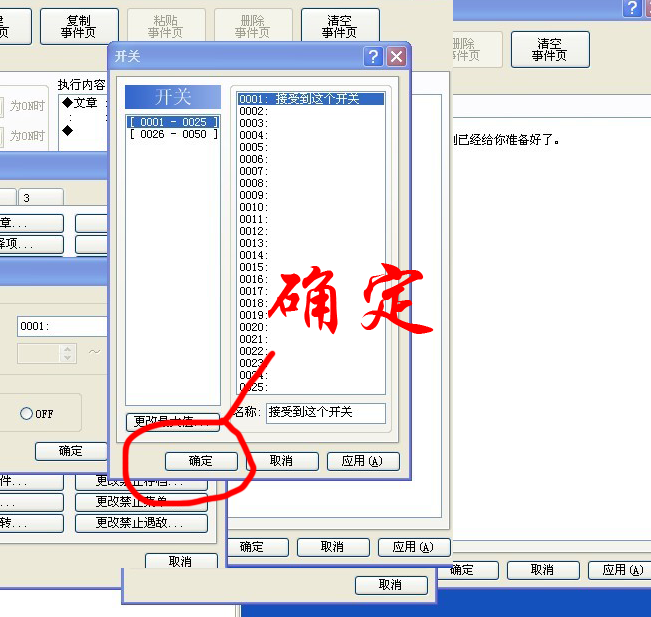
Task: Close the 开关 dialog with the X button
Action: tap(396, 56)
